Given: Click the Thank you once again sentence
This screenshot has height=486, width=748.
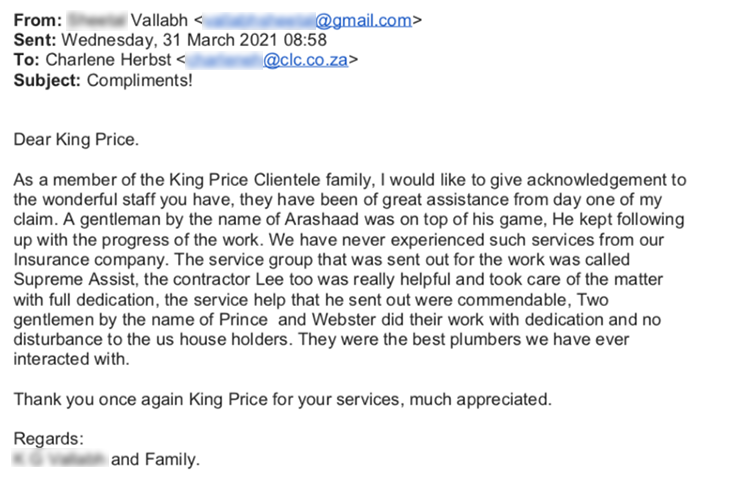Looking at the screenshot, I should 282,399.
